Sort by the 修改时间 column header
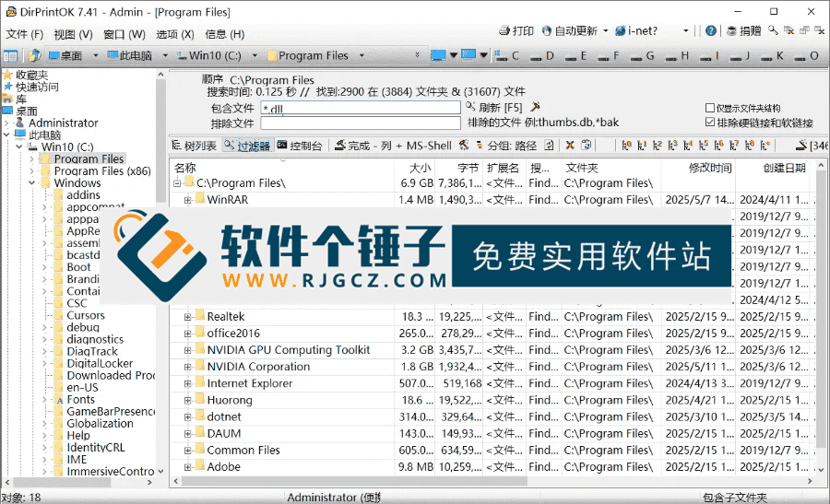 [x=698, y=168]
